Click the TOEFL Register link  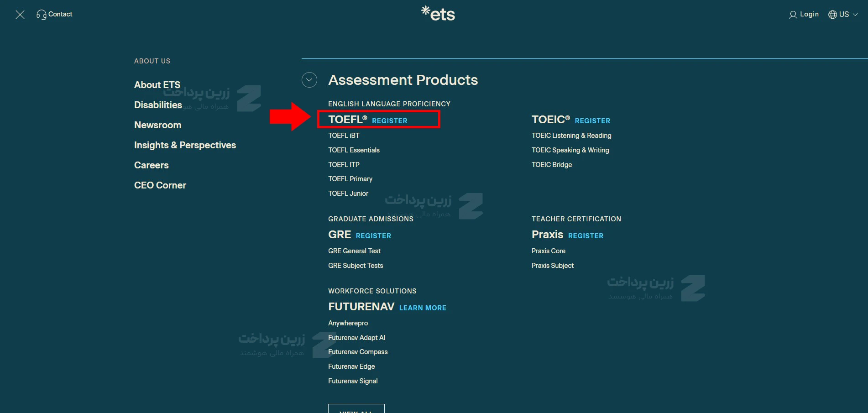coord(389,121)
